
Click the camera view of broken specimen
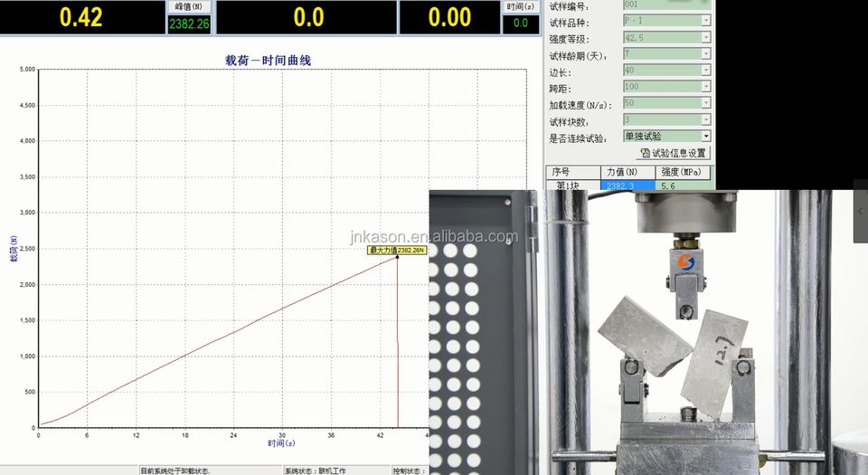(648, 332)
